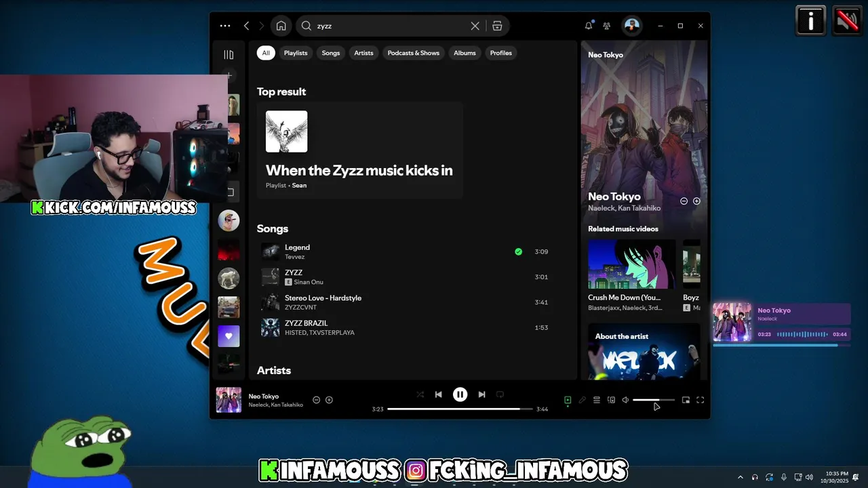Go forward with the right arrow
The image size is (868, 488).
pos(262,26)
